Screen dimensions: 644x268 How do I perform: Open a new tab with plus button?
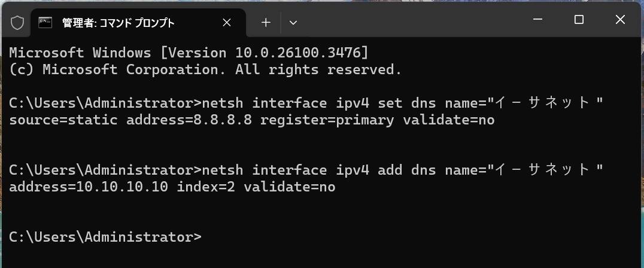point(266,23)
